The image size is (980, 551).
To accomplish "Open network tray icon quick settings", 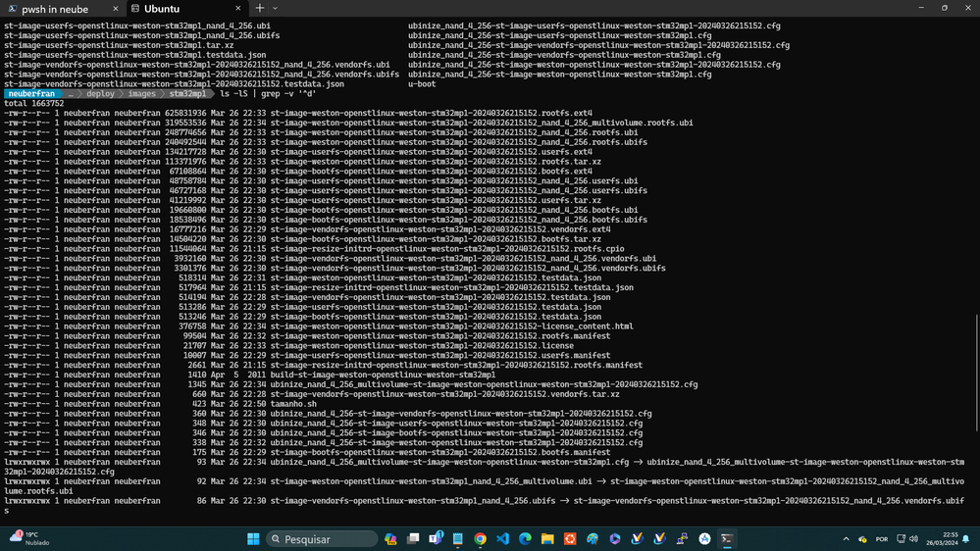I will click(x=901, y=538).
